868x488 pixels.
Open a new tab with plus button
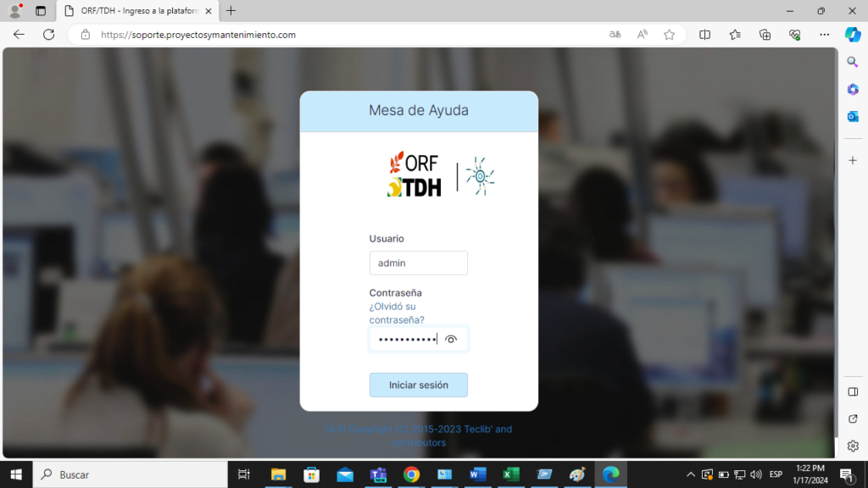pos(231,11)
